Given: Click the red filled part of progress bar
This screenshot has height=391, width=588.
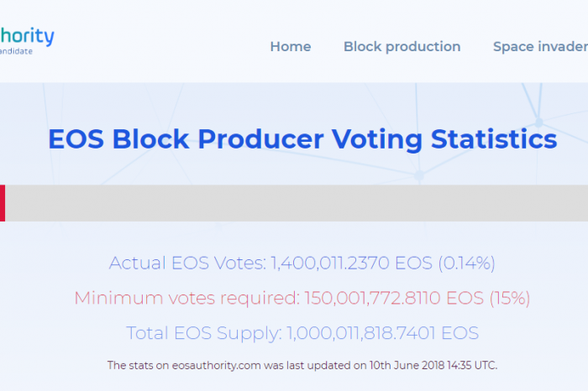Looking at the screenshot, I should (x=3, y=203).
